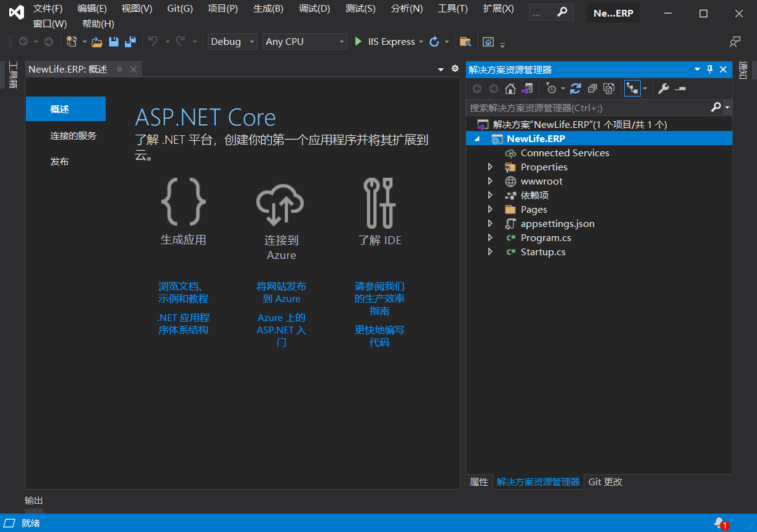Image resolution: width=757 pixels, height=532 pixels.
Task: Click the Save All toolbar icon
Action: [x=130, y=42]
